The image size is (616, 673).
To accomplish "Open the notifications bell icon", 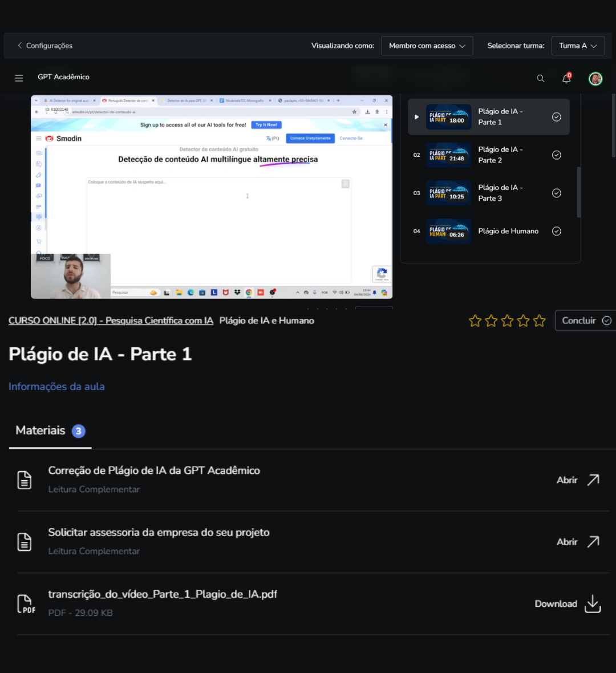I will coord(566,79).
